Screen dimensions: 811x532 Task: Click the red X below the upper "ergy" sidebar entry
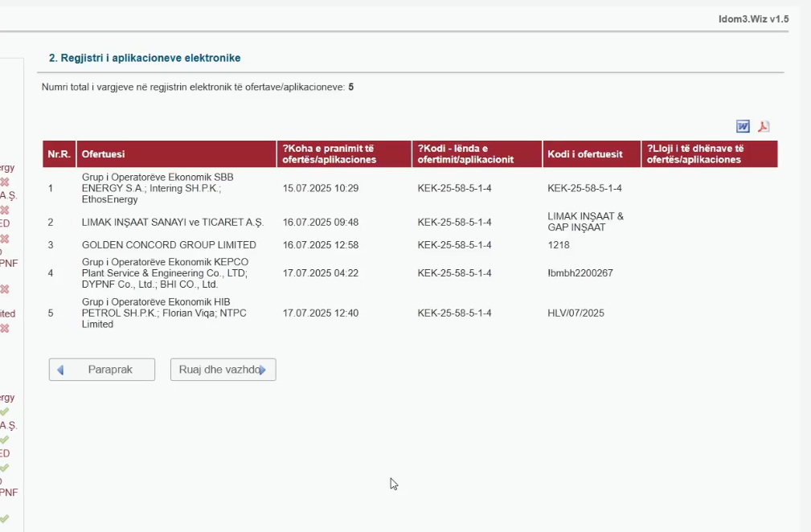tap(5, 182)
